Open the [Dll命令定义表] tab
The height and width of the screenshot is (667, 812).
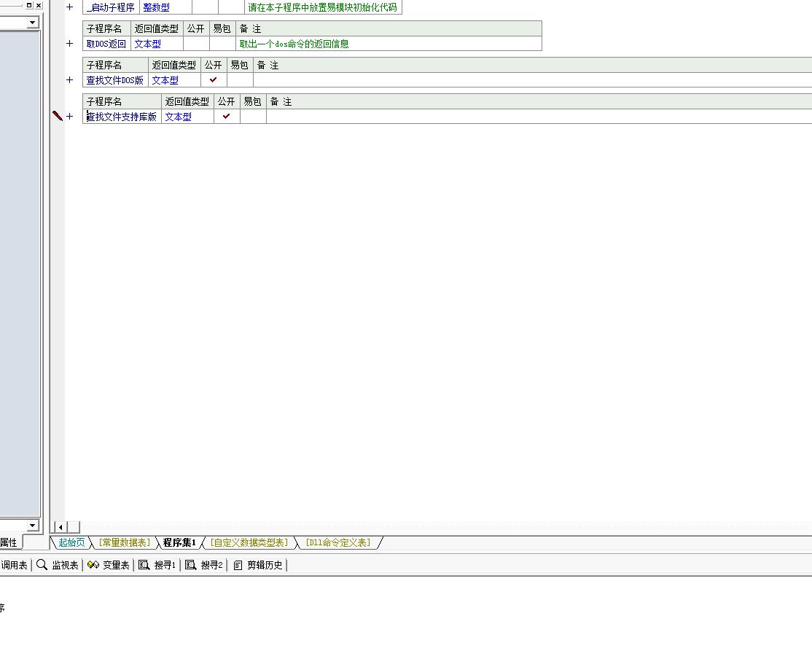(338, 542)
